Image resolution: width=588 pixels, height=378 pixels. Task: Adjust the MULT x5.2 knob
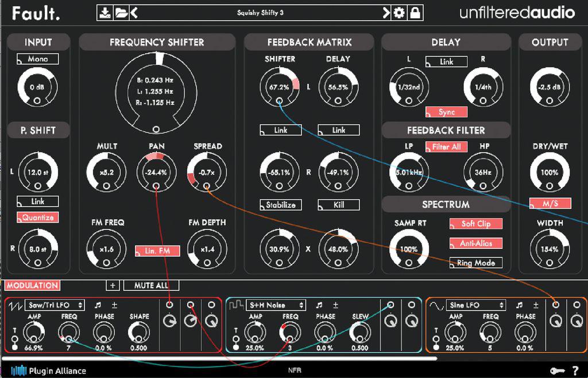click(x=106, y=172)
